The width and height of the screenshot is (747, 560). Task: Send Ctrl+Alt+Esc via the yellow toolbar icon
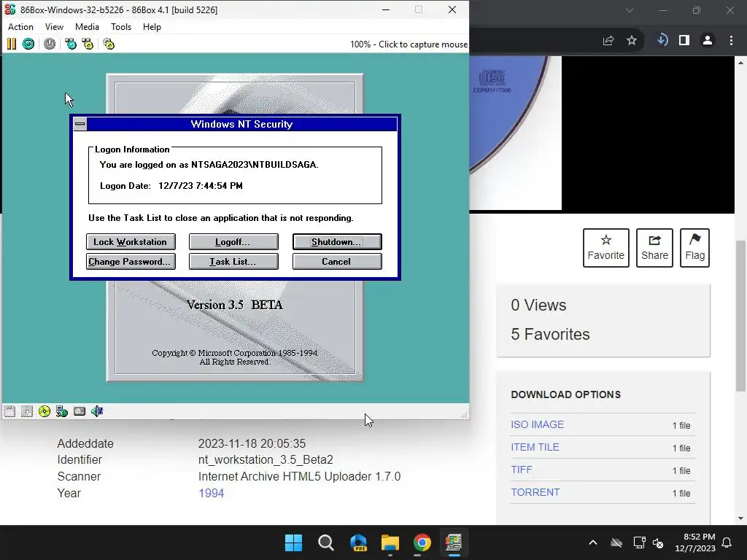click(88, 44)
